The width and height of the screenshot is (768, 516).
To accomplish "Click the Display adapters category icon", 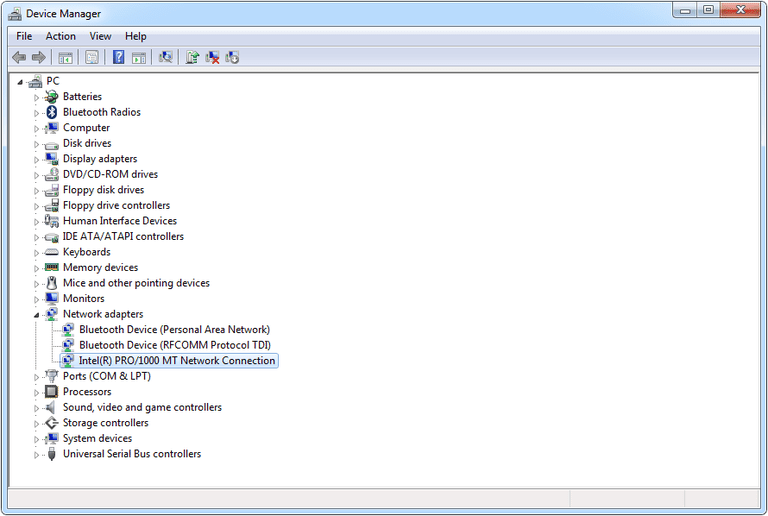I will click(x=51, y=159).
